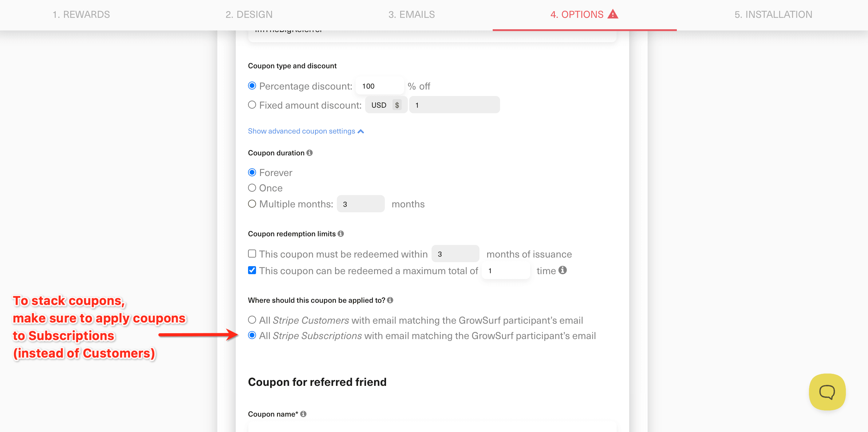Viewport: 868px width, 432px height.
Task: Click the red warning triangle on the Options tab
Action: (613, 14)
